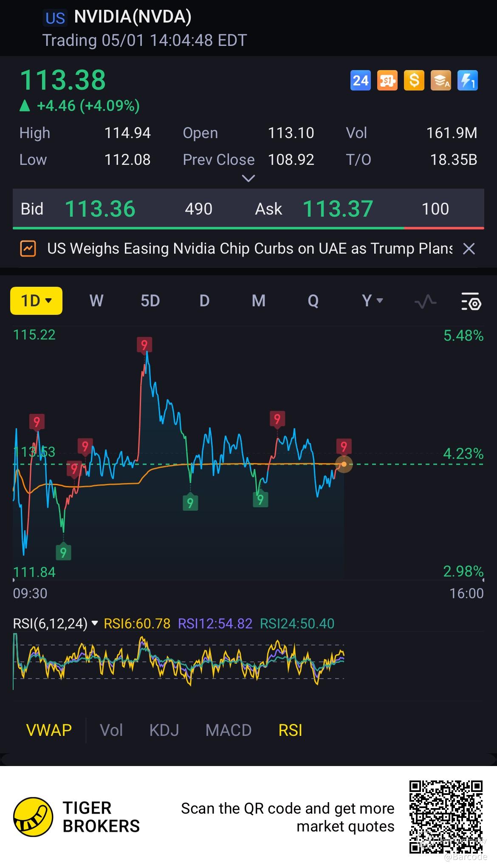The height and width of the screenshot is (868, 497).
Task: Tap the High value 114.94
Action: 127,133
